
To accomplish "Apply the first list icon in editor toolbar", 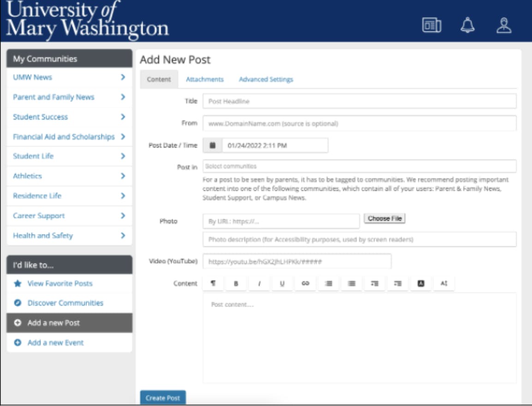I will pos(329,283).
